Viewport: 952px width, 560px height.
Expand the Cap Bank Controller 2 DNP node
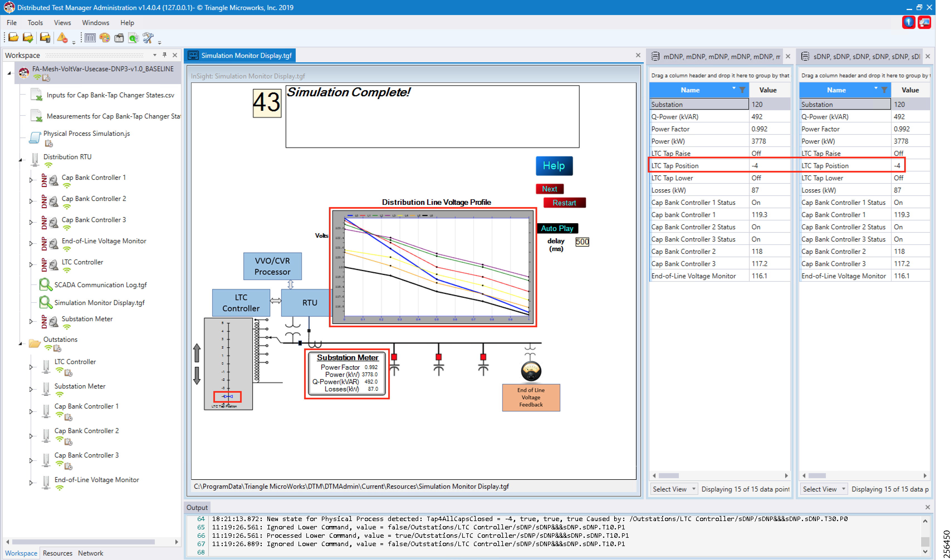[31, 201]
